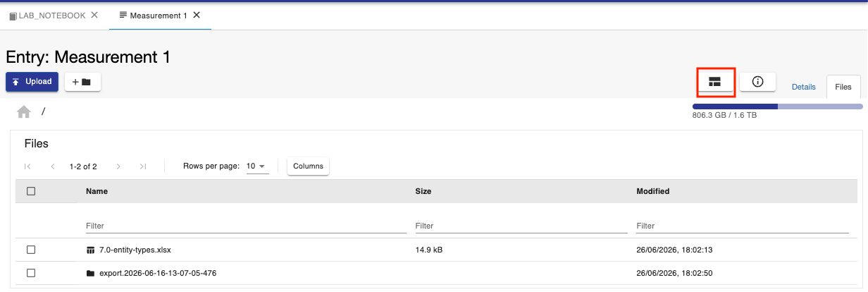Open rows per page dropdown
This screenshot has height=292, width=868.
pyautogui.click(x=257, y=166)
